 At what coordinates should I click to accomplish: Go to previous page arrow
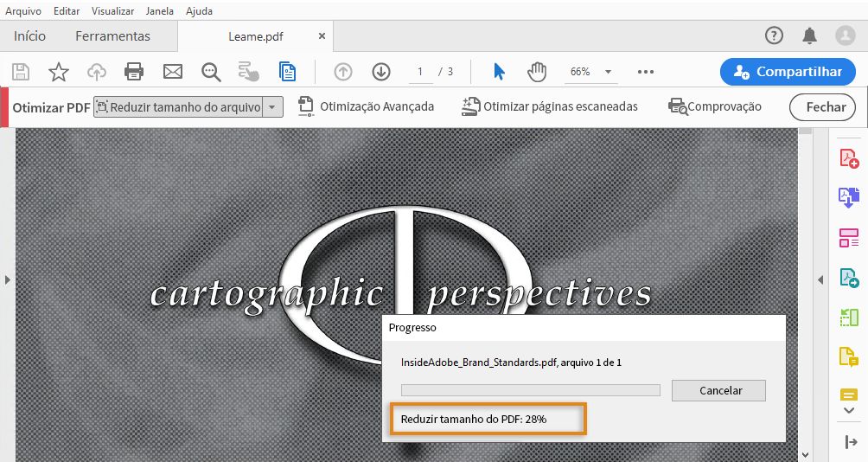pyautogui.click(x=343, y=72)
